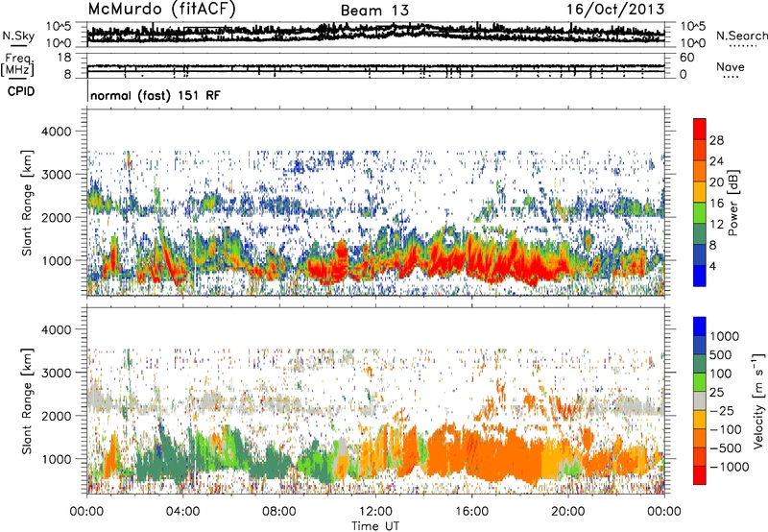Click the '20:00' time axis label
The height and width of the screenshot is (532, 768).
tap(568, 512)
